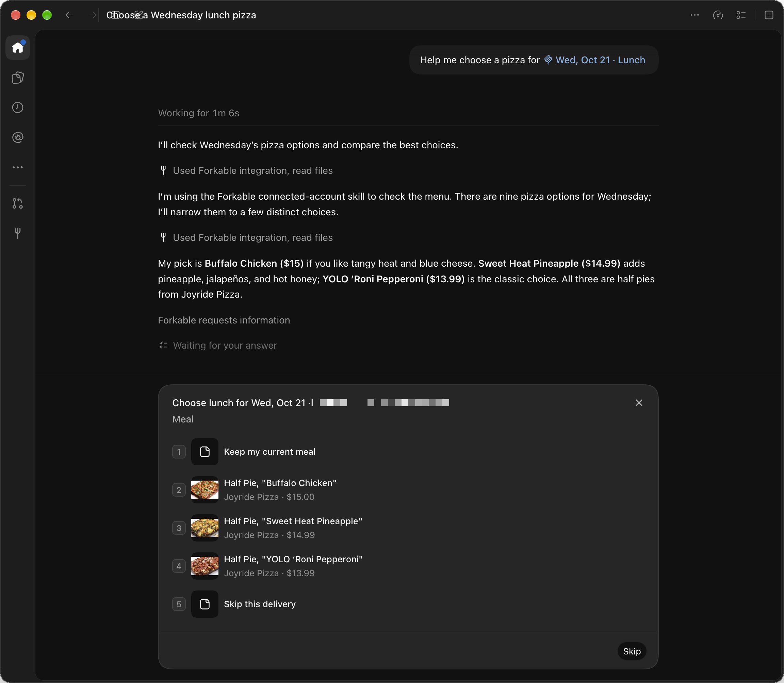Expand first Used Forkable integration step

tap(246, 170)
